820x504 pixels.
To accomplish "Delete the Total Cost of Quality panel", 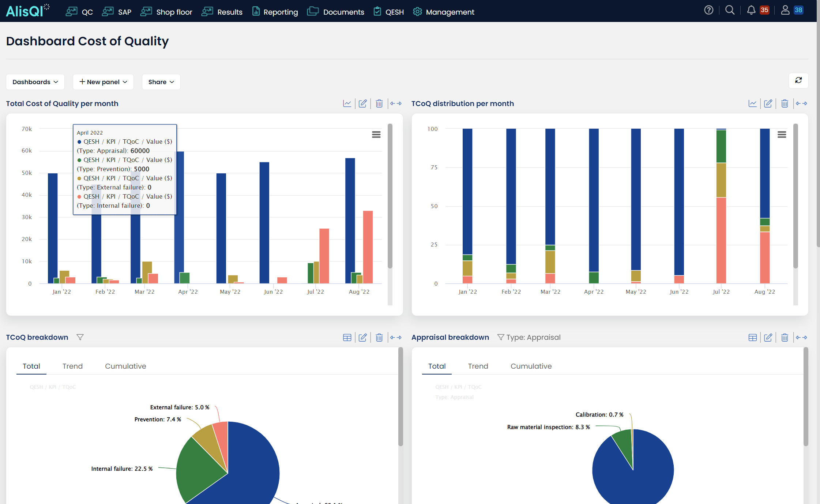I will pyautogui.click(x=379, y=104).
